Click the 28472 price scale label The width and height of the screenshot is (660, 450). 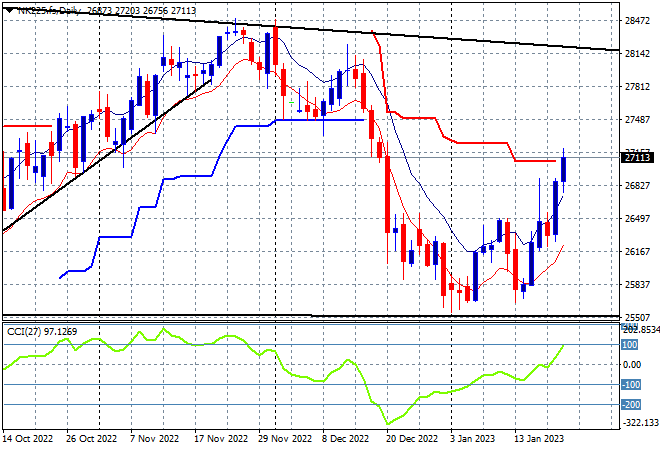[x=637, y=21]
